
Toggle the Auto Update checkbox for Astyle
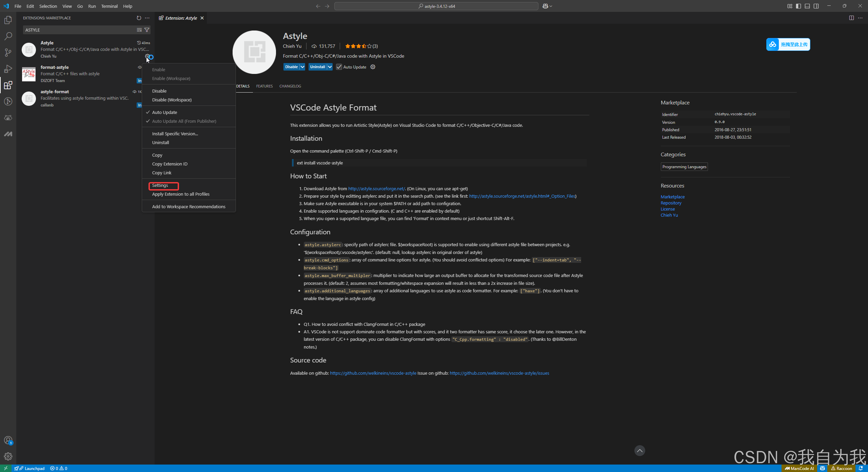tap(339, 67)
